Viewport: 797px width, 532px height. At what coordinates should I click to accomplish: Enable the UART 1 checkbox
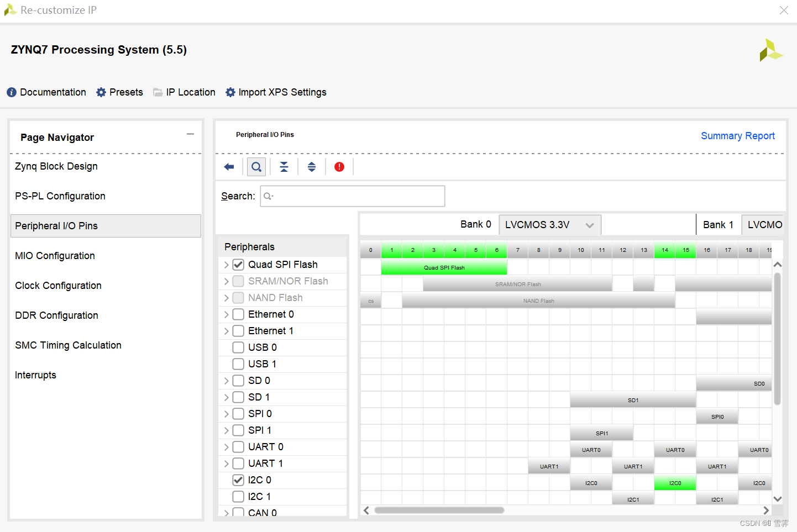(238, 463)
